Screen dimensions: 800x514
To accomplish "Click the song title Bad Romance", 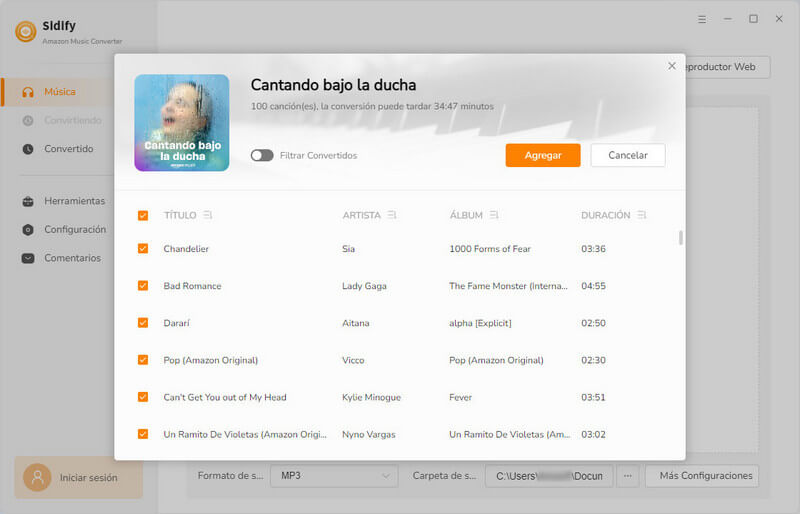I will pyautogui.click(x=192, y=286).
